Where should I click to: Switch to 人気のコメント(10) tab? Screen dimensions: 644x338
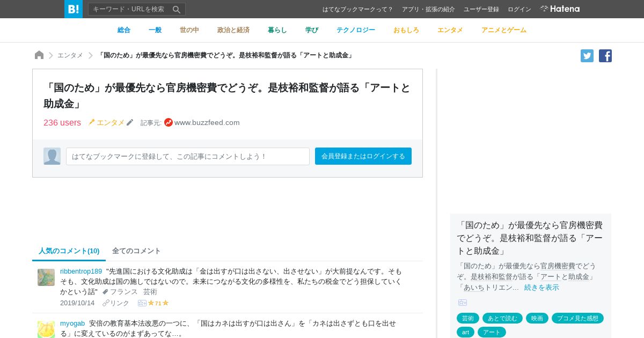coord(69,251)
